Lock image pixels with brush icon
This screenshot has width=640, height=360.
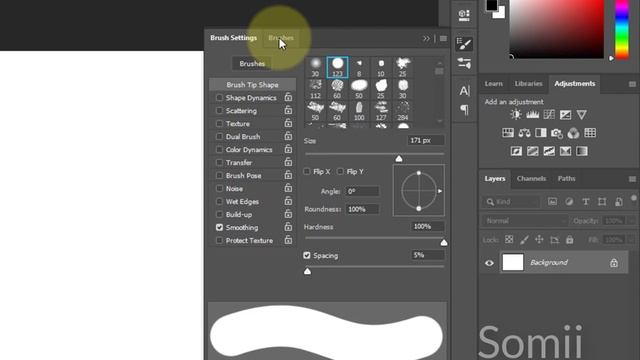coord(524,240)
